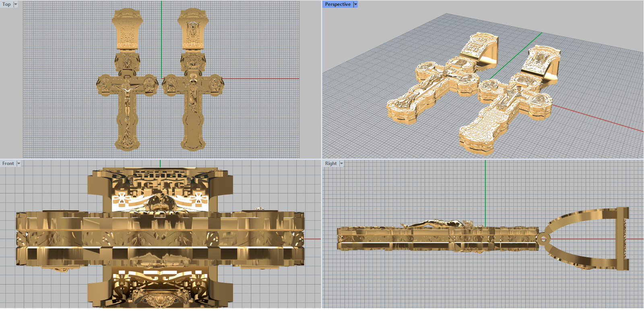Expand the Right viewport menu arrow

(341, 164)
